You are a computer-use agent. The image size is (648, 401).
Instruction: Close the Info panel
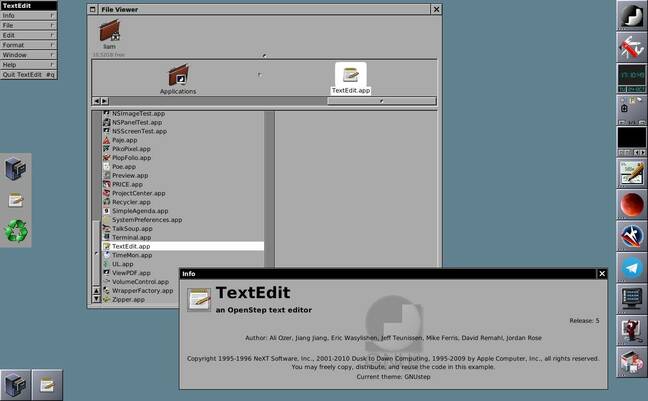(x=602, y=274)
